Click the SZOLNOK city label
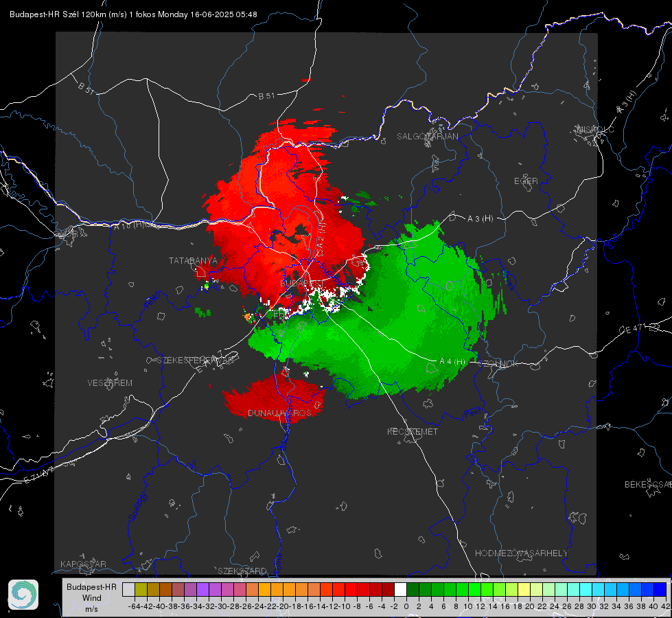This screenshot has height=618, width=672. click(x=498, y=364)
